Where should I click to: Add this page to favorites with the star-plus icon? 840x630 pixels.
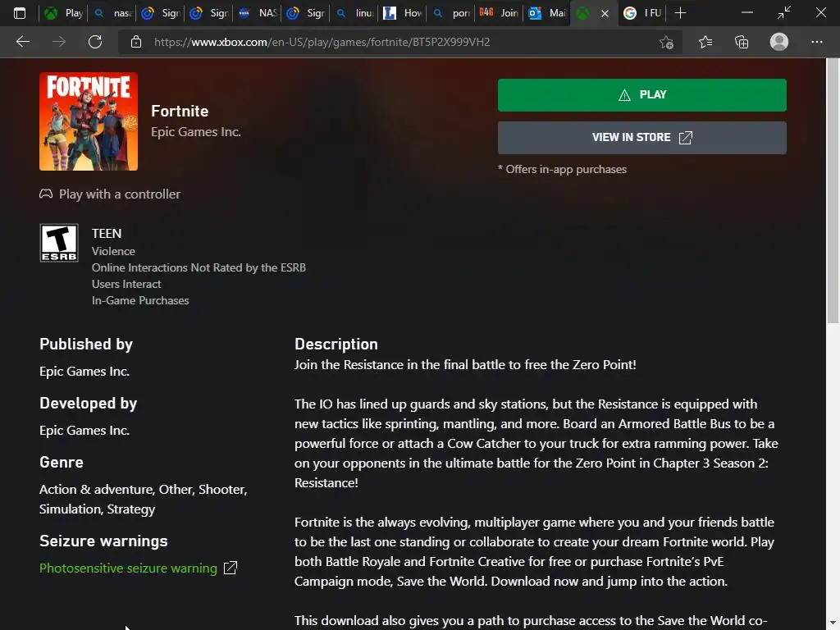pos(666,42)
